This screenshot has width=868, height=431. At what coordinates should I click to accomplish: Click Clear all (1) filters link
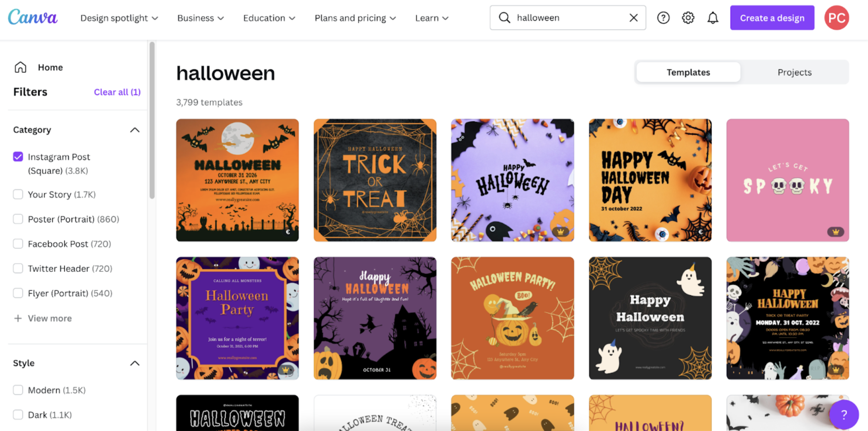[x=117, y=92]
